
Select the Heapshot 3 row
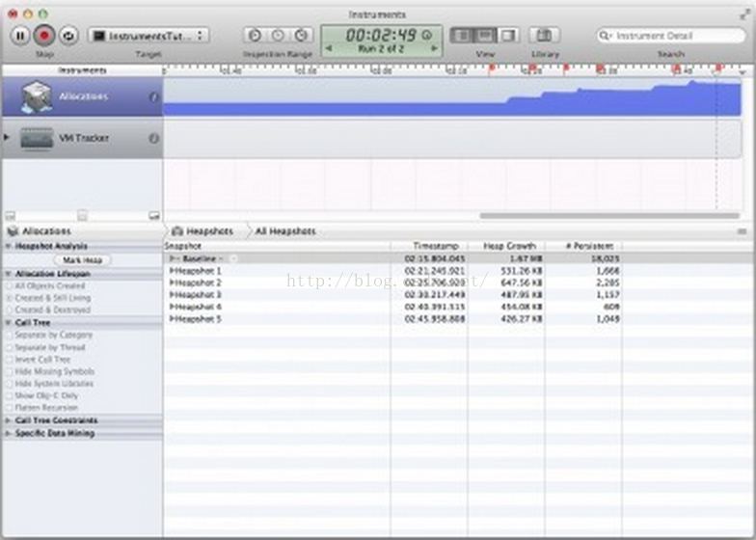coord(458,295)
